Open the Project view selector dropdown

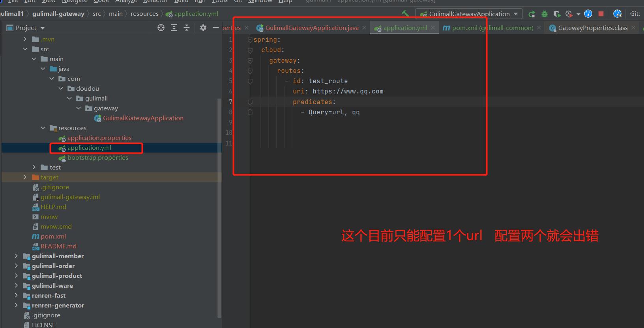(26, 28)
